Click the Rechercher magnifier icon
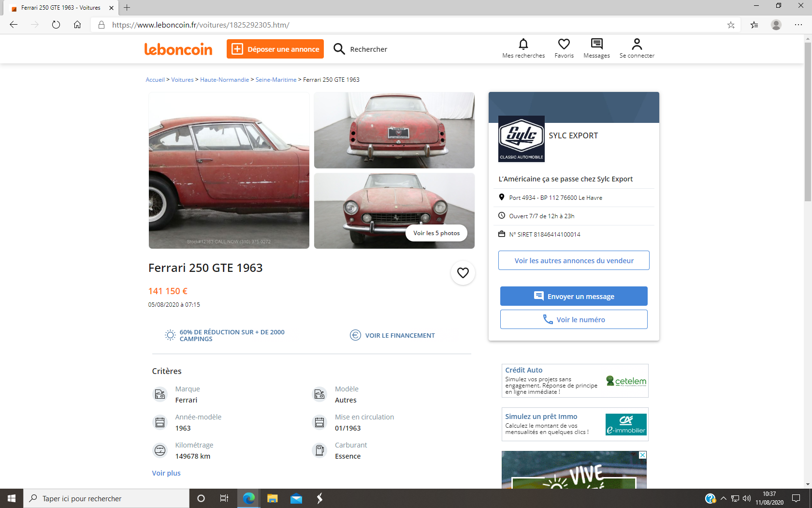Screen dimensions: 812x508 pyautogui.click(x=339, y=49)
